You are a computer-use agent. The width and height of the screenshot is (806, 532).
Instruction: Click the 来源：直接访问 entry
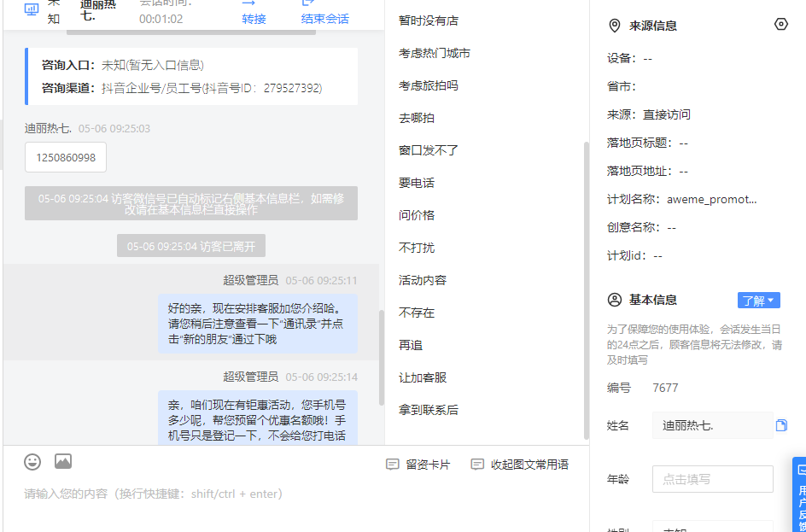pos(649,114)
